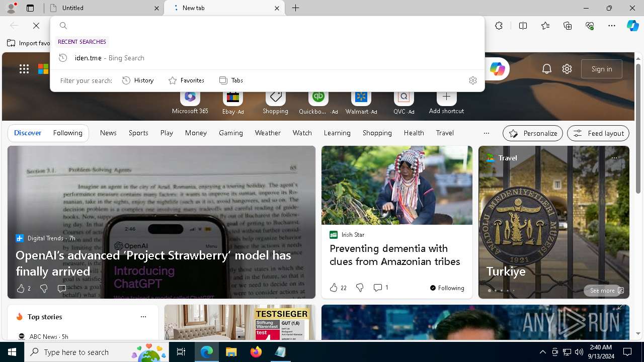Filter search by History
The width and height of the screenshot is (644, 362).
138,80
